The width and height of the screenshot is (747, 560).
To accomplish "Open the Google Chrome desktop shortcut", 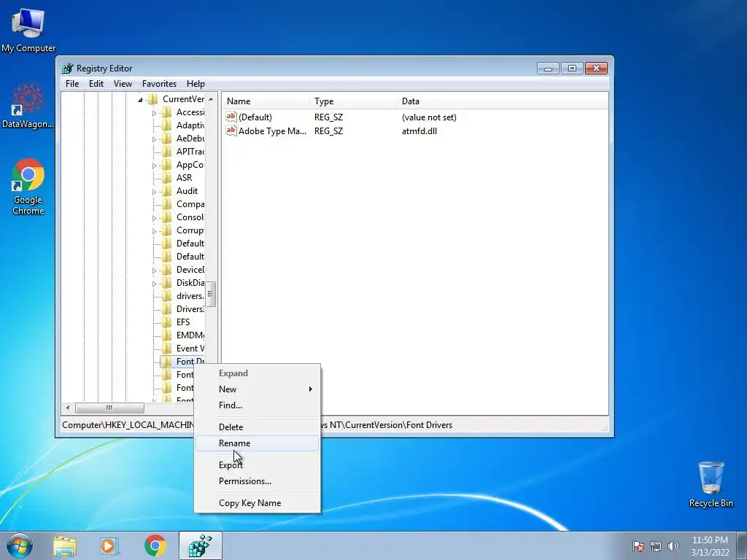I will pos(28,187).
